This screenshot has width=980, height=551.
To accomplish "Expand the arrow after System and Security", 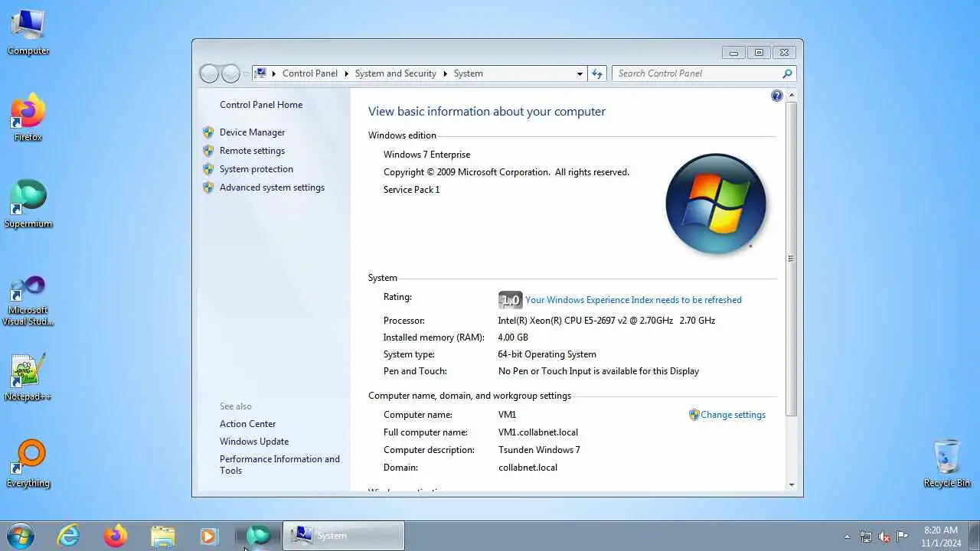I will pyautogui.click(x=445, y=73).
